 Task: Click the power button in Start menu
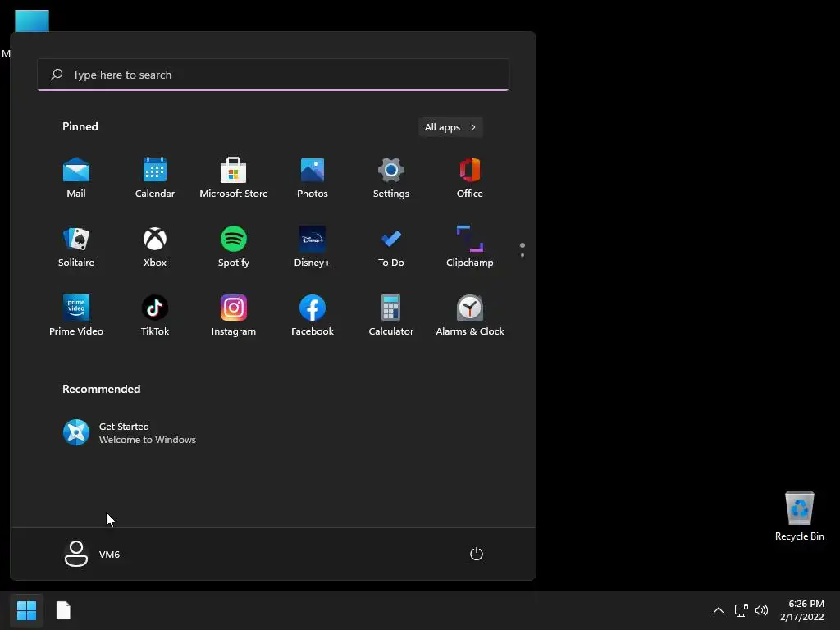(x=477, y=554)
